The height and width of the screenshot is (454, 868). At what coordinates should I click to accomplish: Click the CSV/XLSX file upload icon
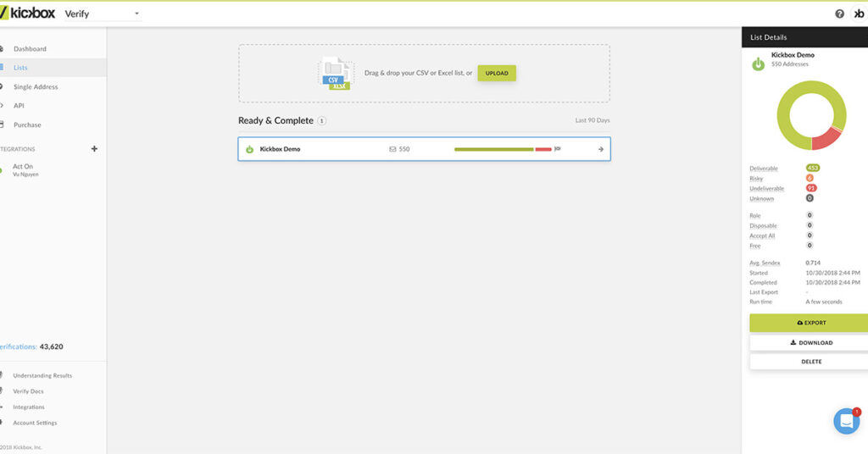pyautogui.click(x=334, y=74)
